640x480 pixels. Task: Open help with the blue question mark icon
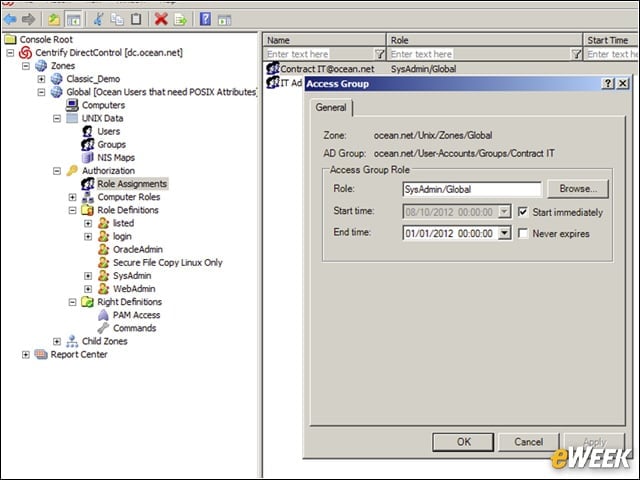pyautogui.click(x=205, y=19)
